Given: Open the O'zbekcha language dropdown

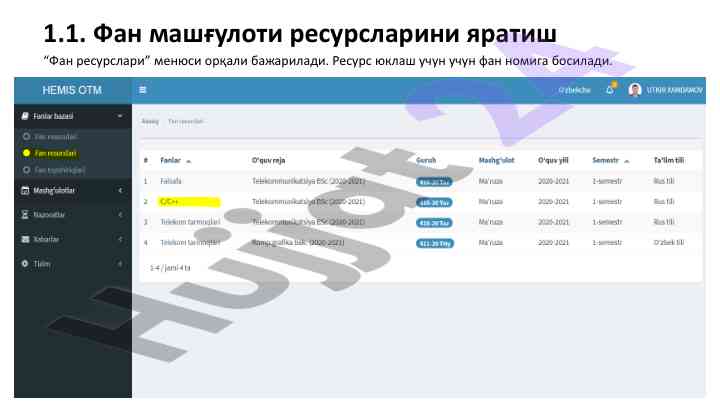Looking at the screenshot, I should click(x=574, y=90).
